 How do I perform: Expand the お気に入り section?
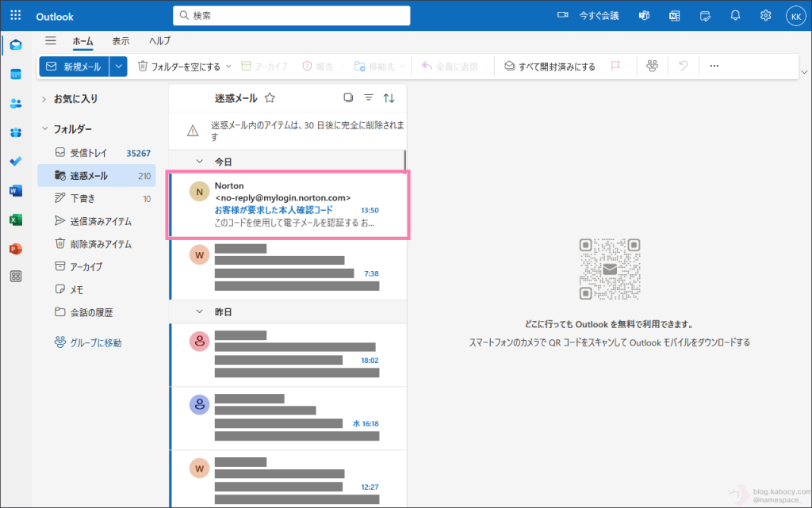pyautogui.click(x=44, y=99)
